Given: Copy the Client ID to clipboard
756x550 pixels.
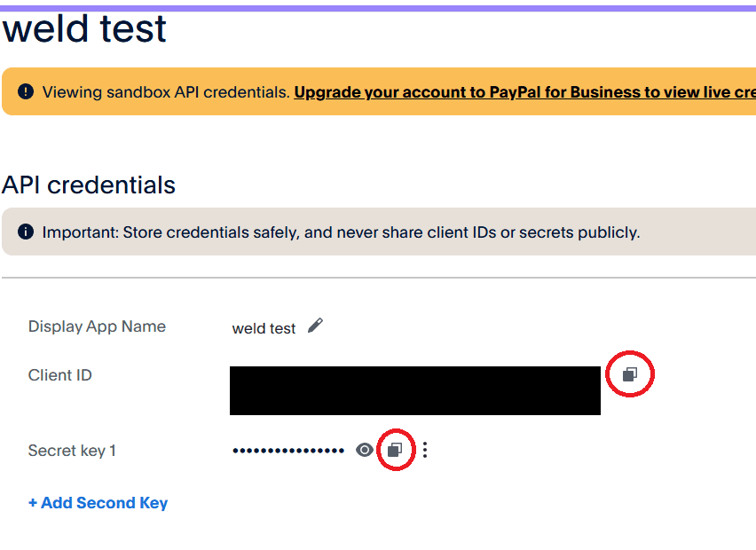Looking at the screenshot, I should tap(630, 374).
